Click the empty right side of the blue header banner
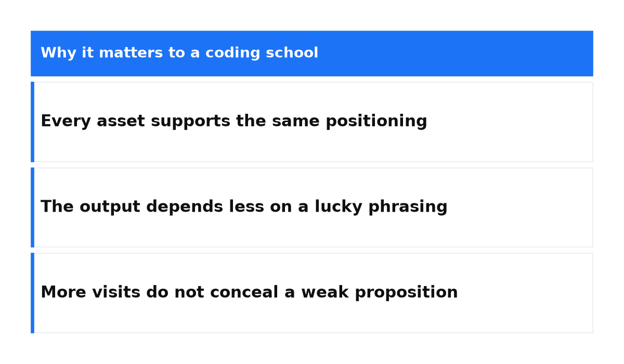The image size is (624, 364). coord(458,54)
